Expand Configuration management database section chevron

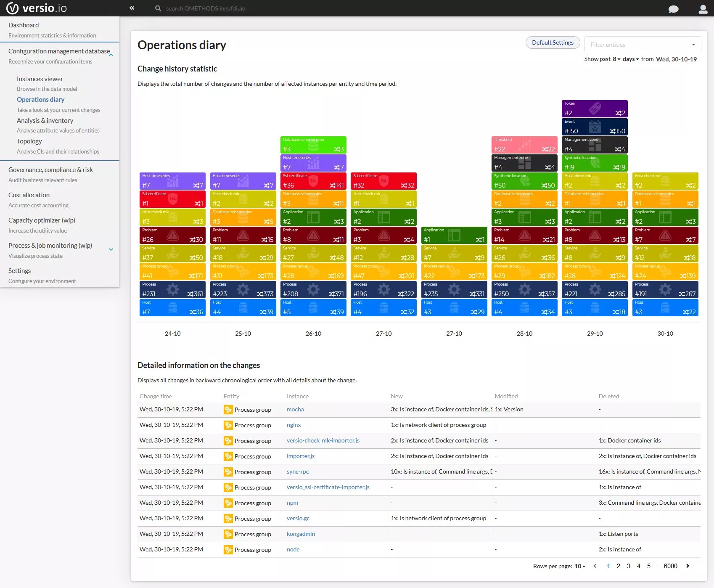[111, 56]
